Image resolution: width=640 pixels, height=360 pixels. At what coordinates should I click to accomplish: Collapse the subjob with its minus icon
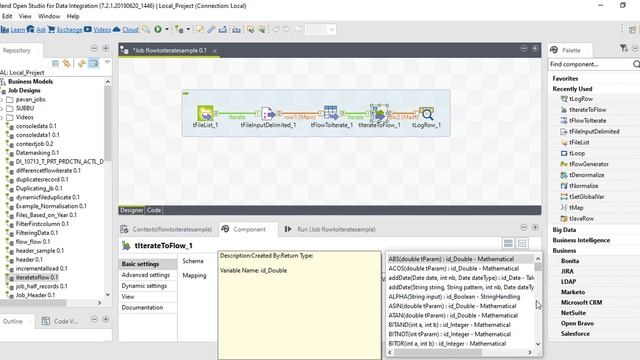186,93
